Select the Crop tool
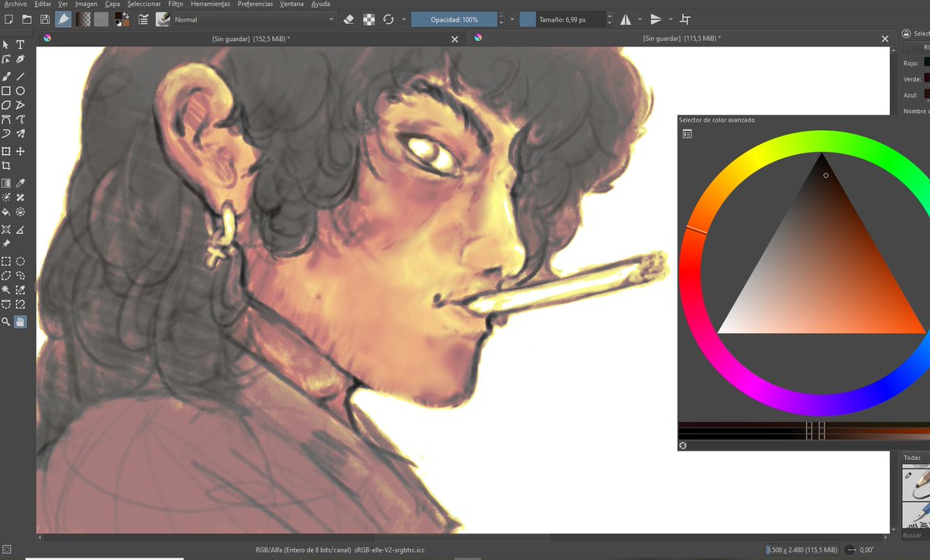Image resolution: width=930 pixels, height=560 pixels. (6, 166)
